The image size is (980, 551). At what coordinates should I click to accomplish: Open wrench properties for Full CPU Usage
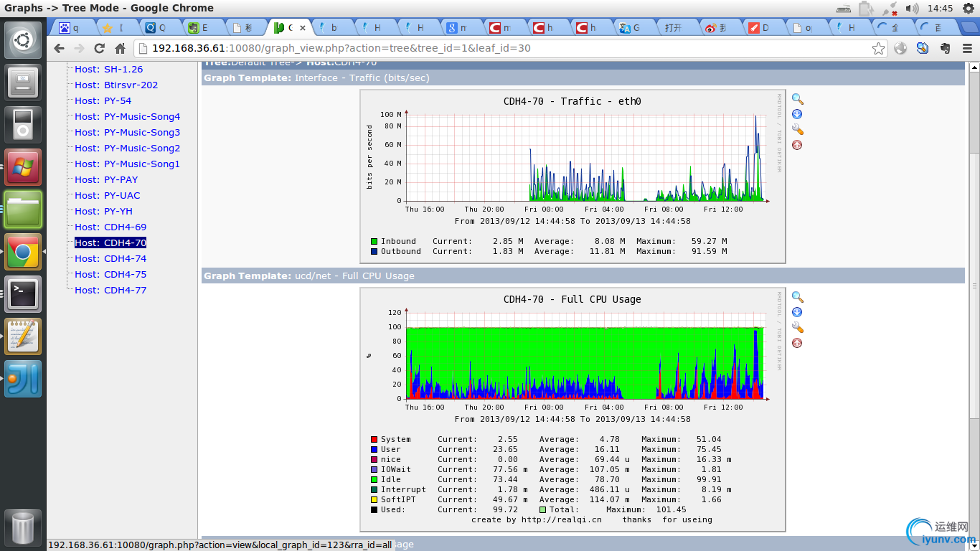tap(797, 327)
